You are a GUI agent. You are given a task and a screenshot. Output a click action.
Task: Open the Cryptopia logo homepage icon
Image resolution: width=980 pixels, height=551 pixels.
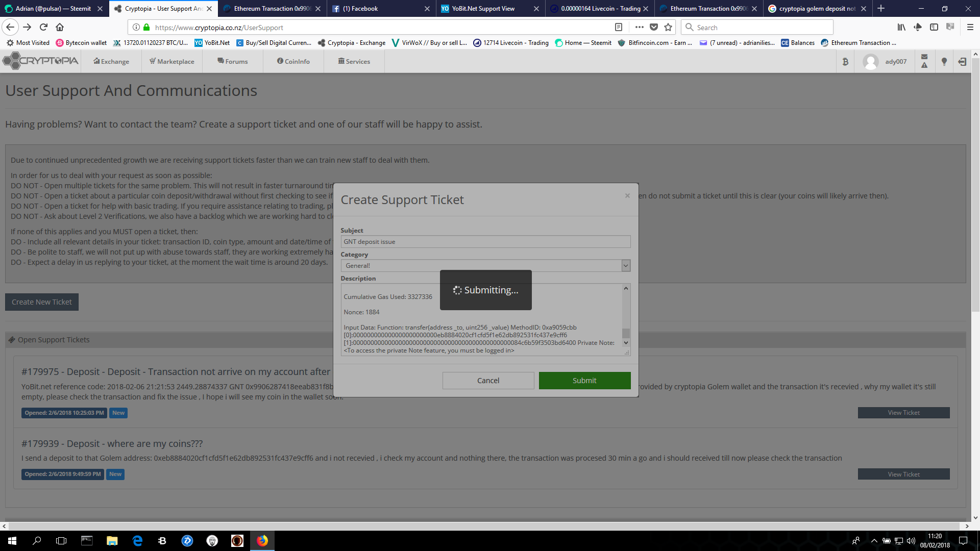pyautogui.click(x=40, y=60)
